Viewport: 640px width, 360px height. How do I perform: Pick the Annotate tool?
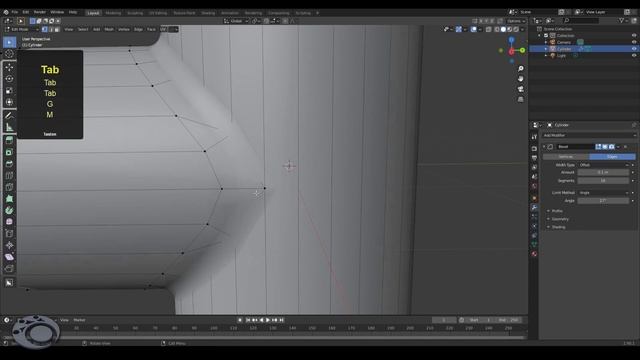point(9,116)
